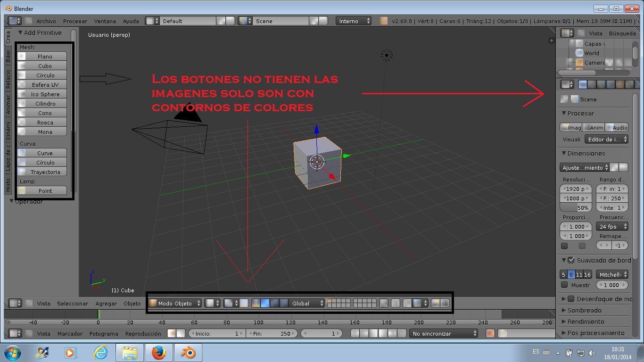The image size is (644, 362).
Task: Jump to the timeline start frame
Action: pos(355,334)
